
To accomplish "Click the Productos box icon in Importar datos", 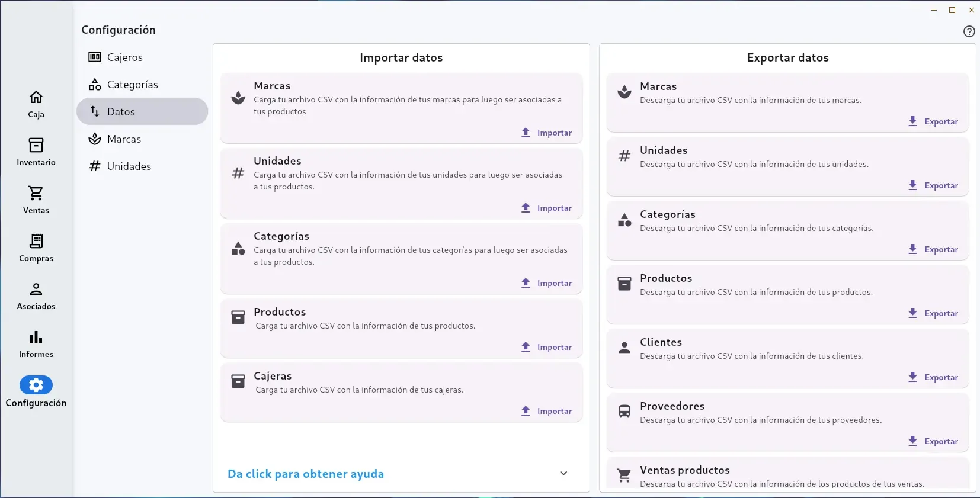I will (238, 317).
